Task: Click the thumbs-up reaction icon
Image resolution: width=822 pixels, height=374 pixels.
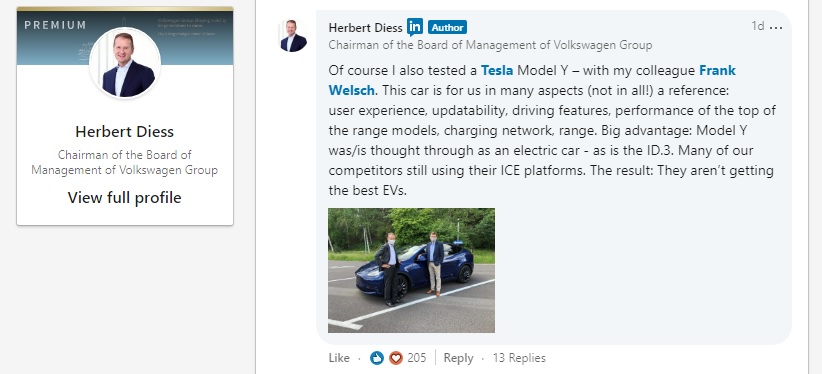Action: click(x=377, y=358)
